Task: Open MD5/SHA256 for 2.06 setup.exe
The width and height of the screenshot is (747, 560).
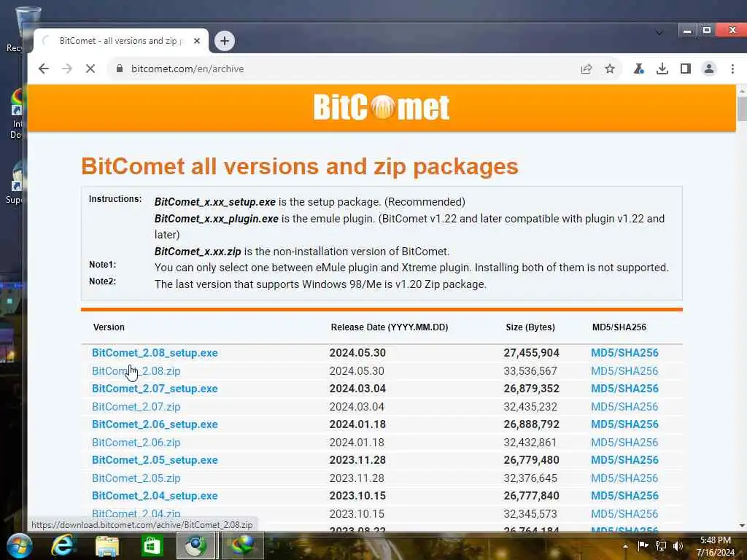Action: (x=624, y=424)
